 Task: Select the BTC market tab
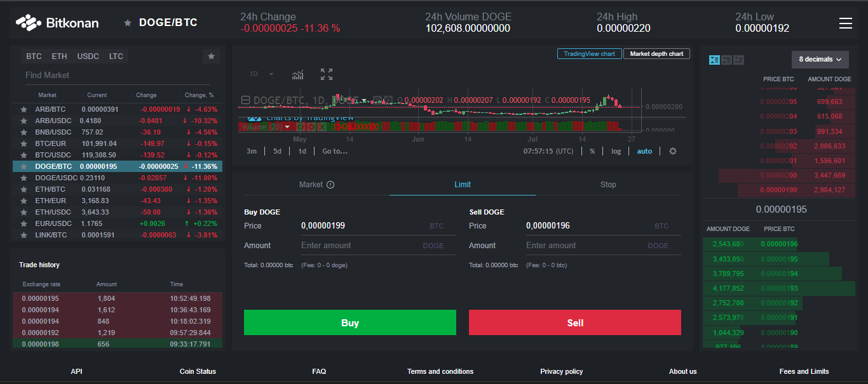pyautogui.click(x=34, y=56)
